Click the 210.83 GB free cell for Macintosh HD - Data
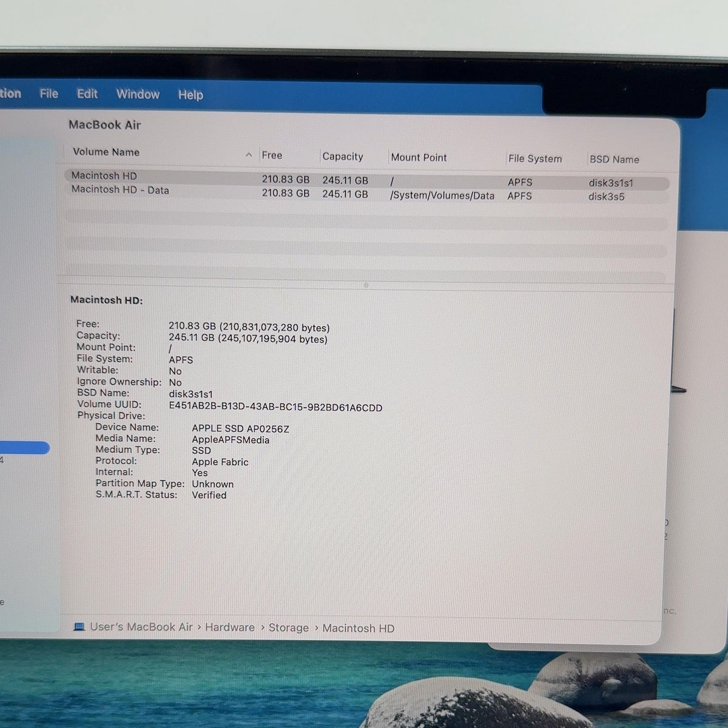 pyautogui.click(x=286, y=193)
